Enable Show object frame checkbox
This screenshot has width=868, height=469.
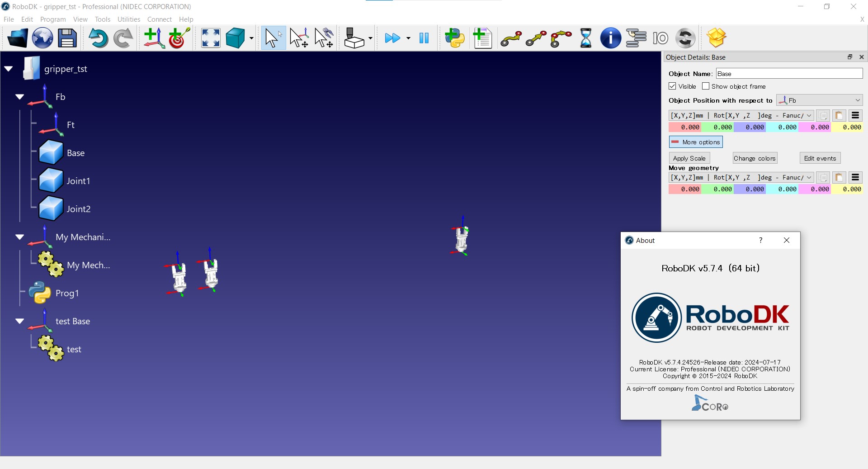click(x=706, y=86)
